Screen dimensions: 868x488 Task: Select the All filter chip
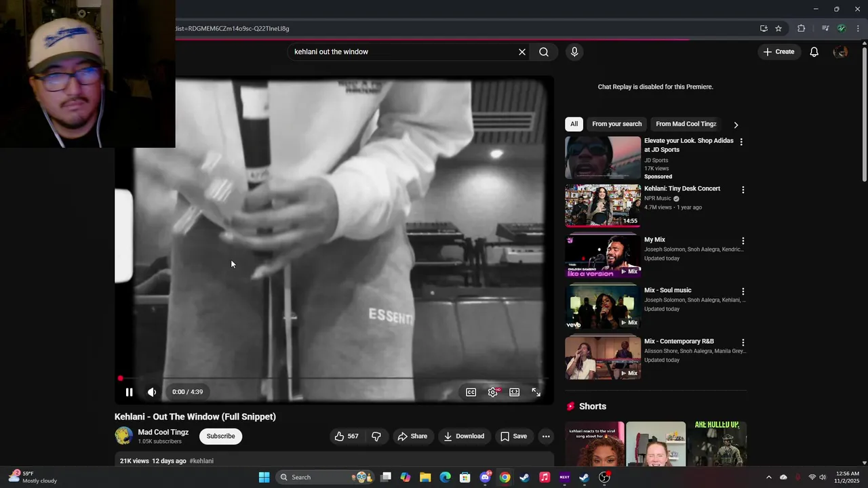click(x=574, y=124)
